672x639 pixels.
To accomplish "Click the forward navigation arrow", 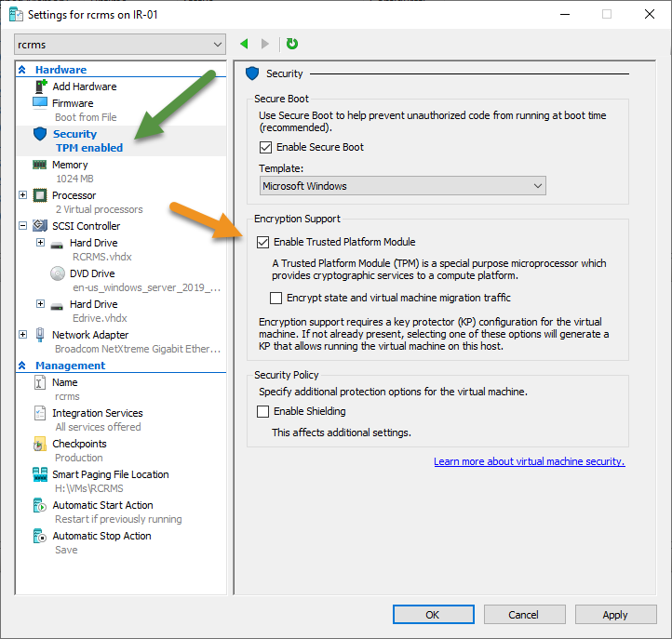I will click(x=265, y=44).
